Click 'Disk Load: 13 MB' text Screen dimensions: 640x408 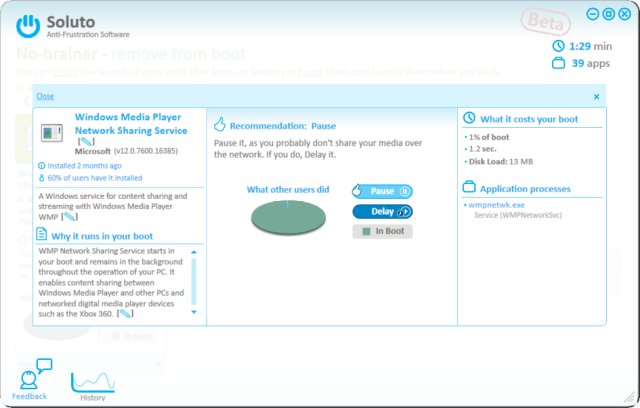point(501,162)
